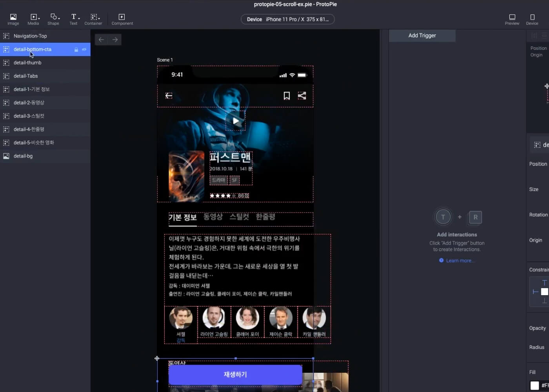Select the detail-5-비슷한 영화 layer
549x392 pixels.
[x=45, y=143]
